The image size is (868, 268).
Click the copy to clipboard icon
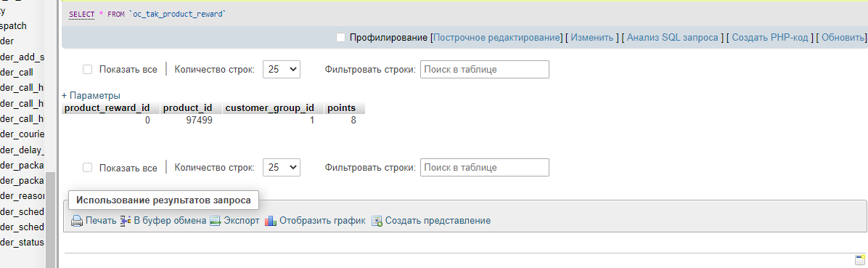125,221
